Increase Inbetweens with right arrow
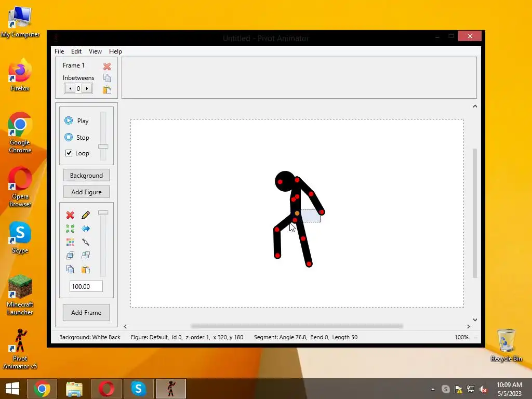The image size is (532, 399). (x=87, y=88)
